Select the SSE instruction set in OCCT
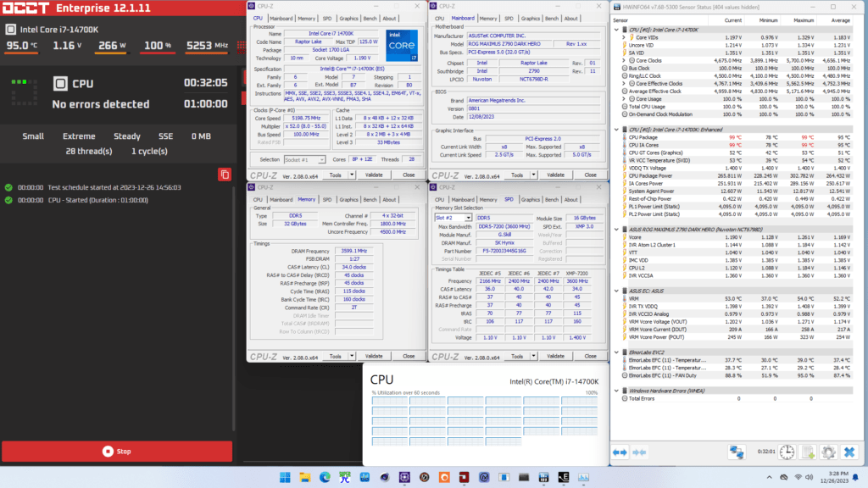Viewport: 868px width, 488px height. (165, 136)
